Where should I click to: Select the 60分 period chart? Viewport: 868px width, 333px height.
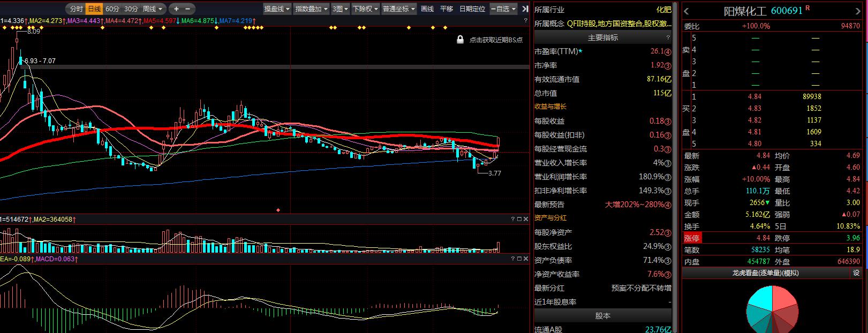pos(112,9)
